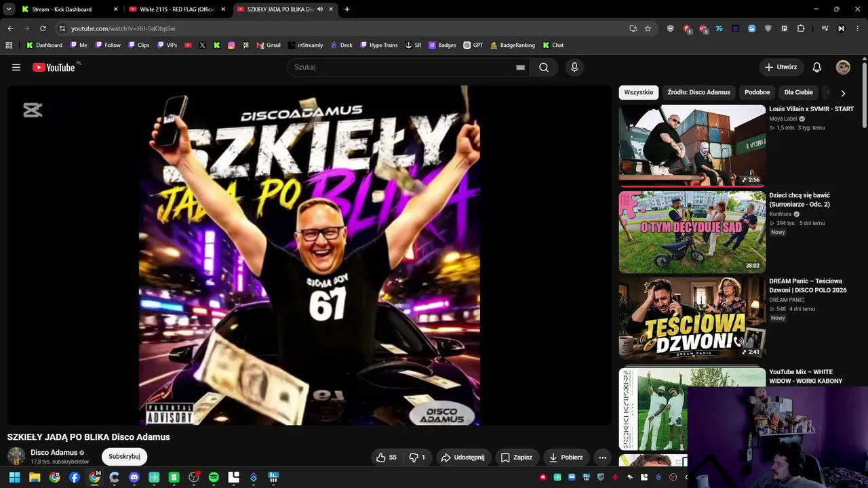
Task: Open the Teściowa Dzwoni video thumbnail
Action: [692, 317]
